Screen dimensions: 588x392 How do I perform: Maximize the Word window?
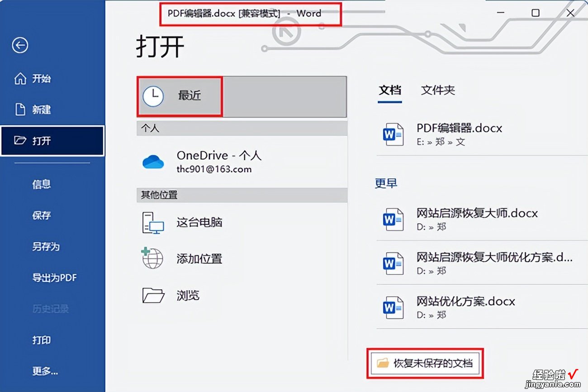536,13
